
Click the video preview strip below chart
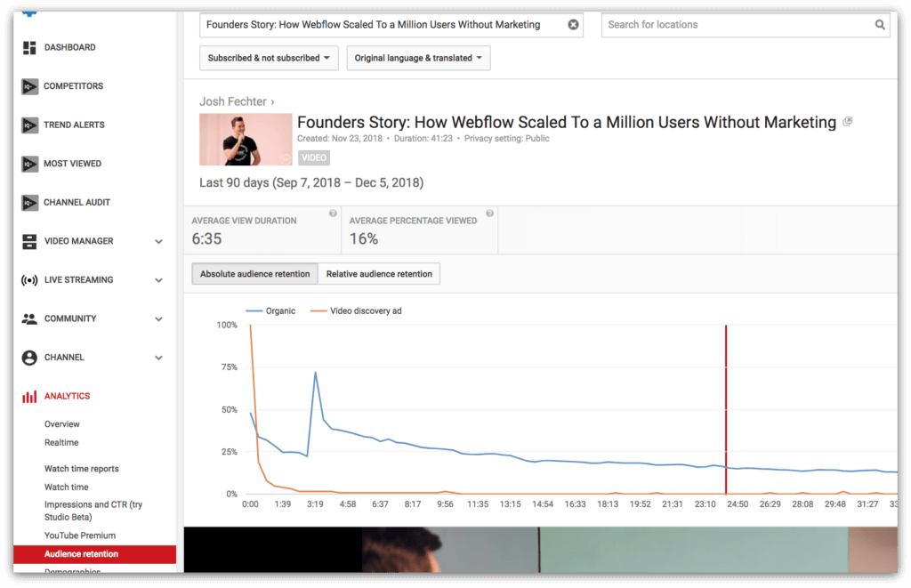pos(540,550)
